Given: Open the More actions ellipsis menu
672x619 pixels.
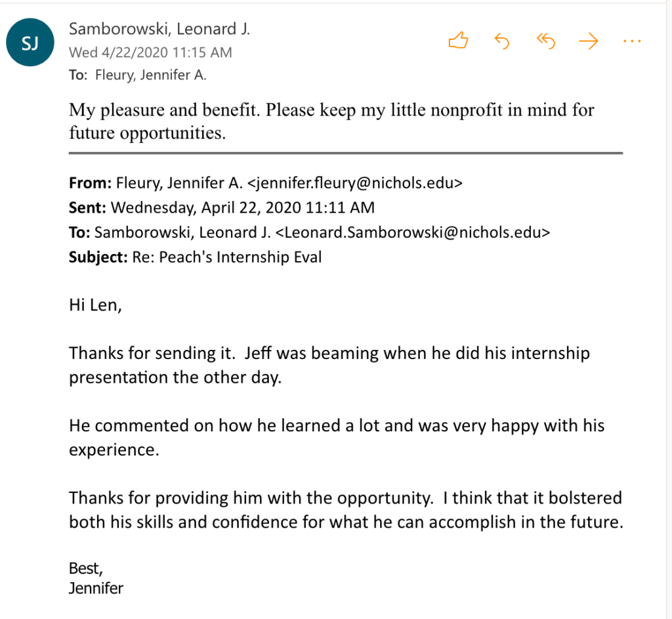Looking at the screenshot, I should 631,41.
